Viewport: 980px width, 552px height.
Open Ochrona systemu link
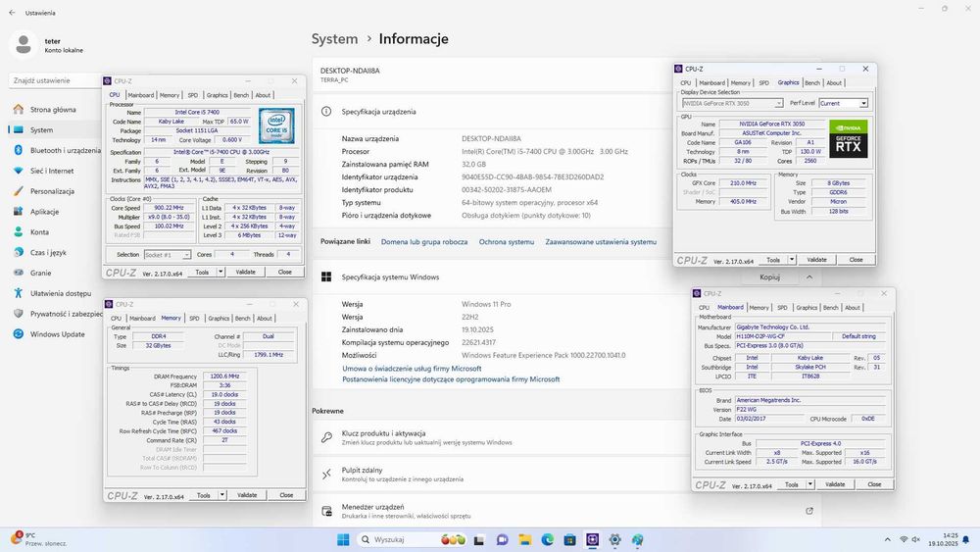tap(507, 242)
